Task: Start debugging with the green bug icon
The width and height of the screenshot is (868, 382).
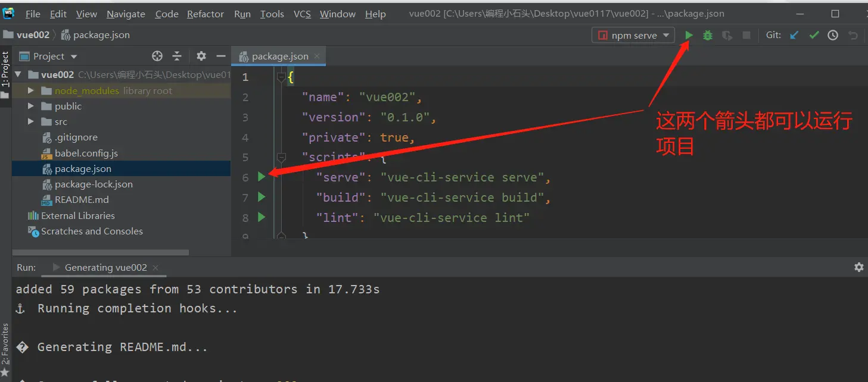Action: pyautogui.click(x=708, y=35)
